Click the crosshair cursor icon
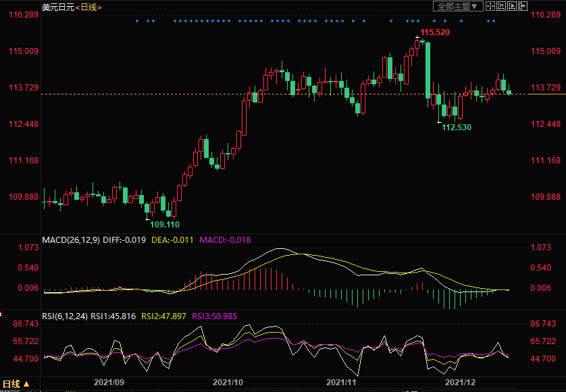This screenshot has width=566, height=392. click(490, 6)
